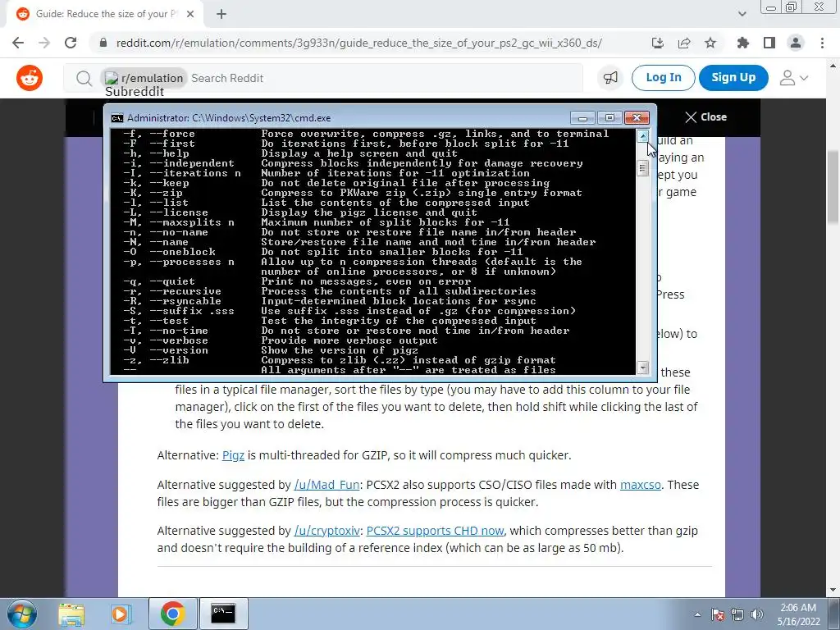Close the Reddit guide tab
Image resolution: width=840 pixels, height=630 pixels.
click(190, 14)
